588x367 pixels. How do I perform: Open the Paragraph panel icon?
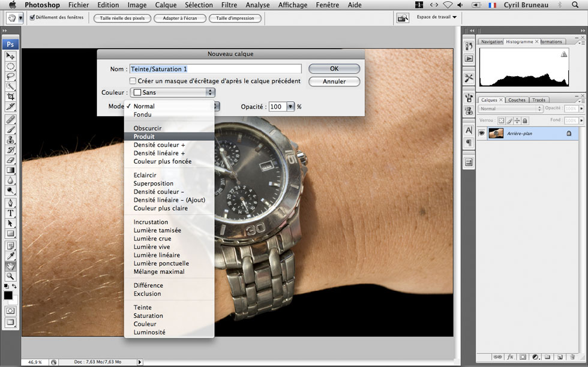[469, 143]
